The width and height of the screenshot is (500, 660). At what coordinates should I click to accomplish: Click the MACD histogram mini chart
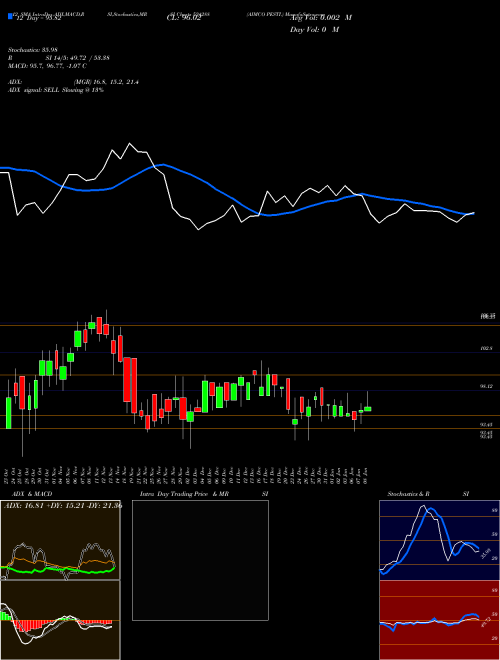(x=60, y=620)
